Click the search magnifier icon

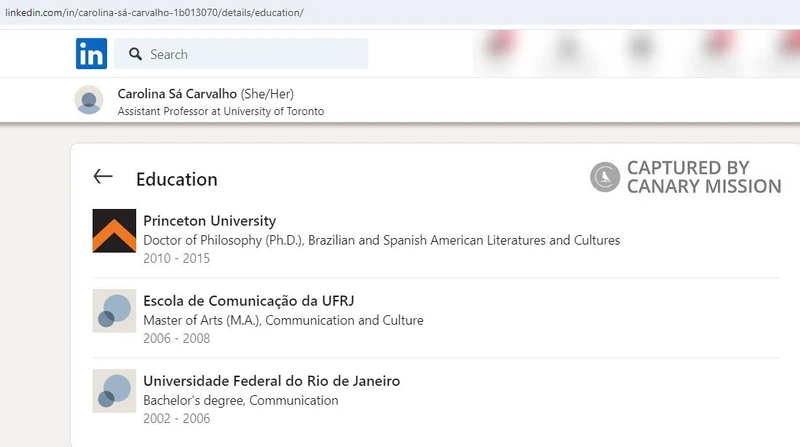135,54
